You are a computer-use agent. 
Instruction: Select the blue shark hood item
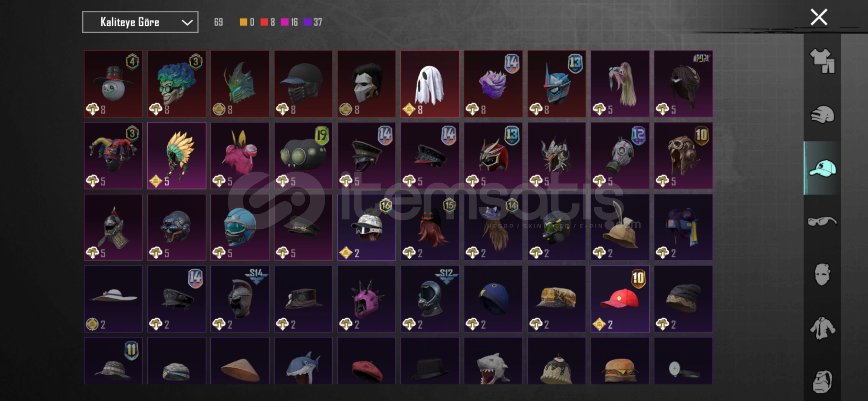(x=303, y=361)
